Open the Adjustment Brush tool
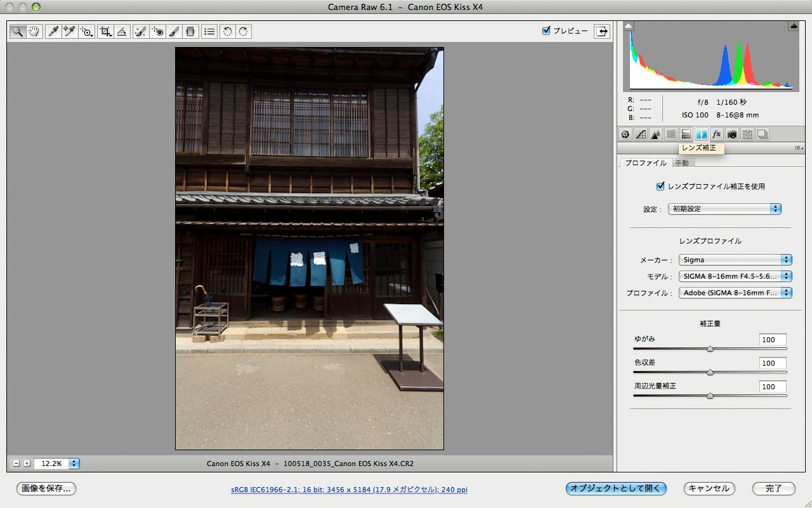Image resolution: width=812 pixels, height=508 pixels. (x=174, y=31)
